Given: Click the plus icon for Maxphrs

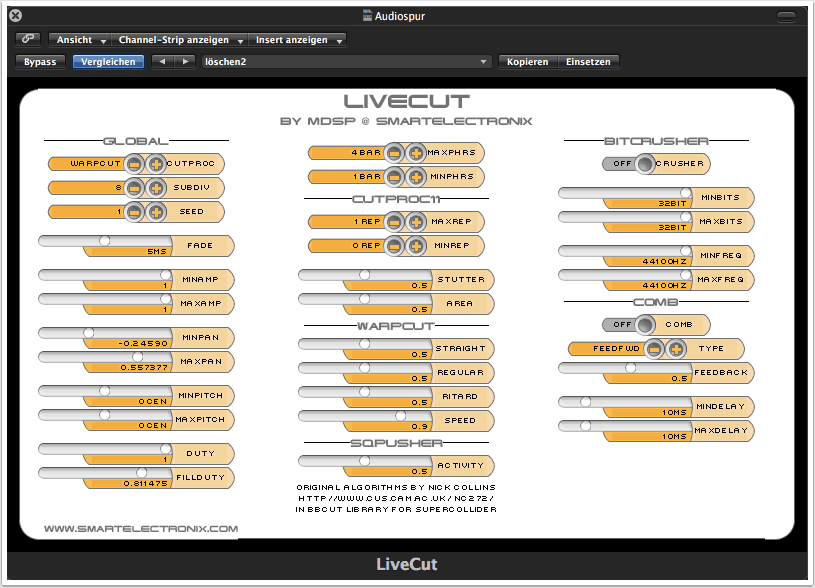Looking at the screenshot, I should (x=416, y=153).
